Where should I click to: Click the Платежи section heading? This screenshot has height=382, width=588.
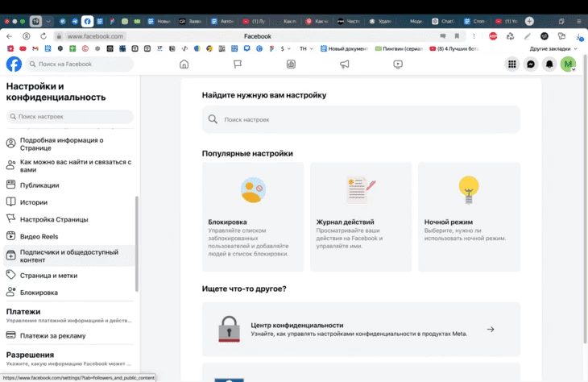pos(23,311)
